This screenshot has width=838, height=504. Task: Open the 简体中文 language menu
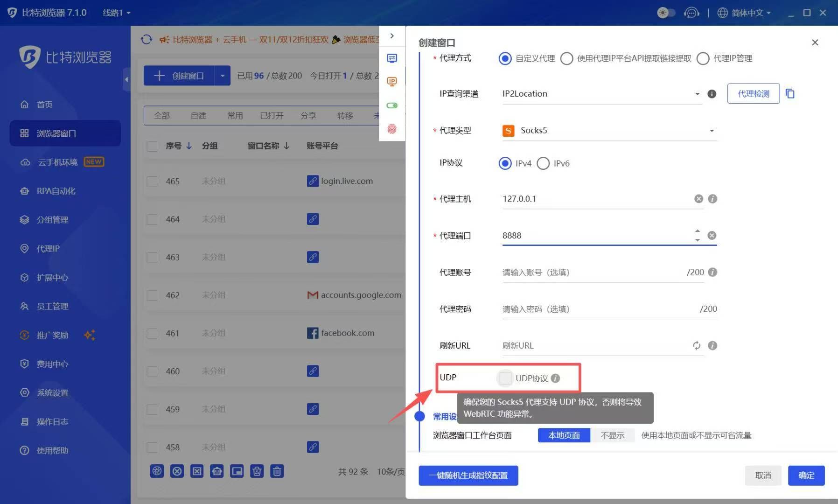point(745,13)
